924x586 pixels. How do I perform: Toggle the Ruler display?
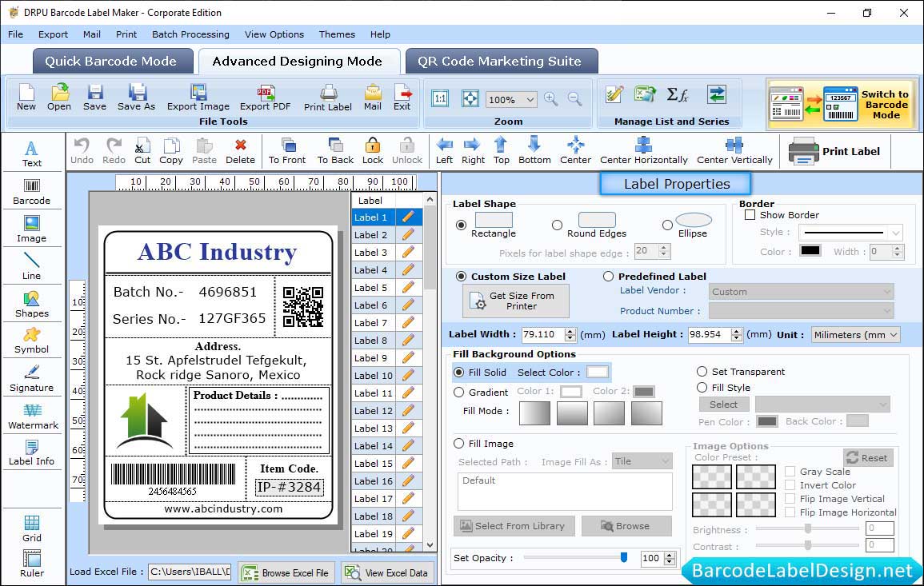(x=32, y=564)
